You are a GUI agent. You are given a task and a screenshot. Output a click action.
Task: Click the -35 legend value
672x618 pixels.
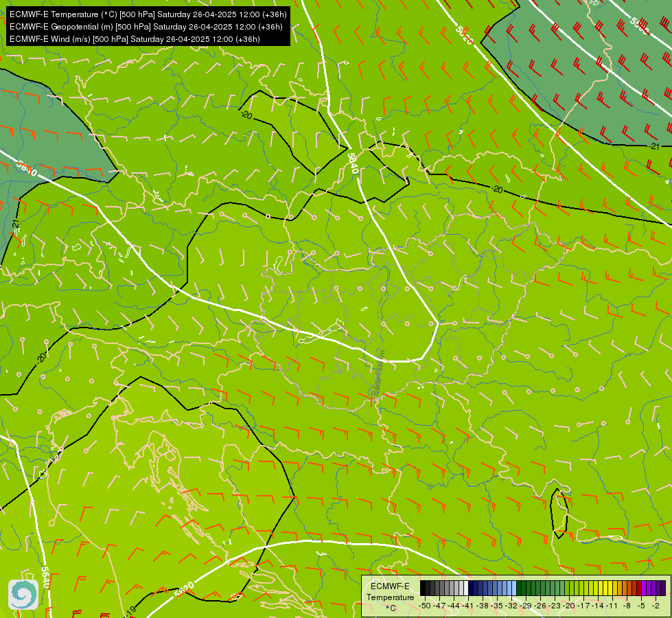tap(497, 606)
